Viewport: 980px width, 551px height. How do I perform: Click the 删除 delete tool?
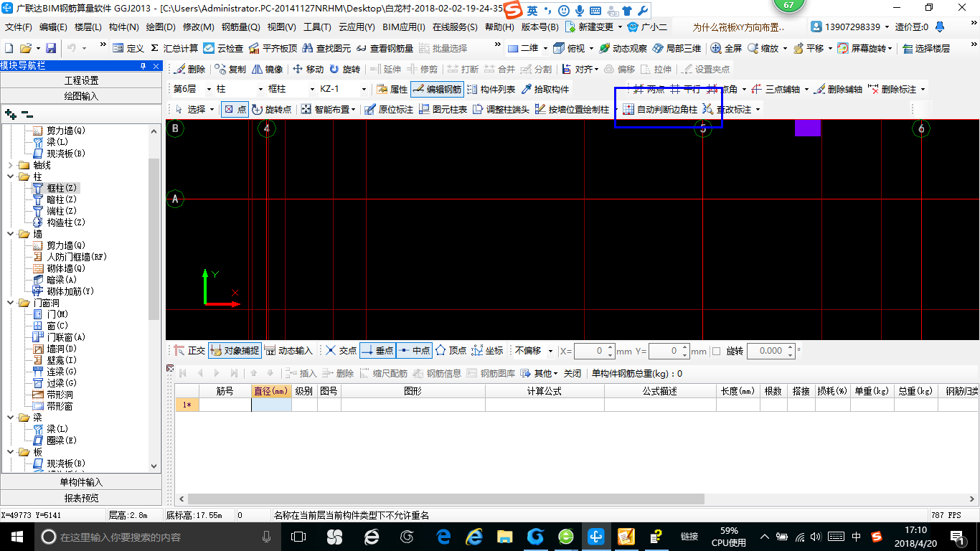pos(189,70)
